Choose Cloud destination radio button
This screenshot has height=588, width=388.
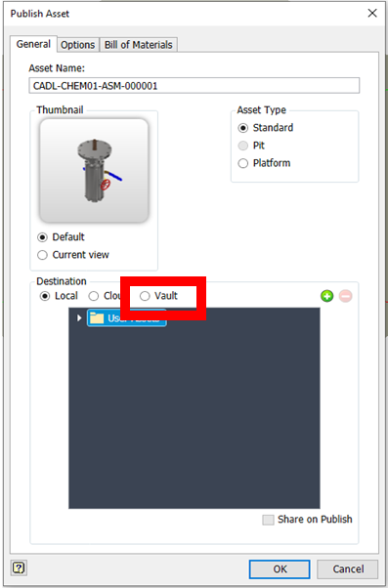click(94, 296)
